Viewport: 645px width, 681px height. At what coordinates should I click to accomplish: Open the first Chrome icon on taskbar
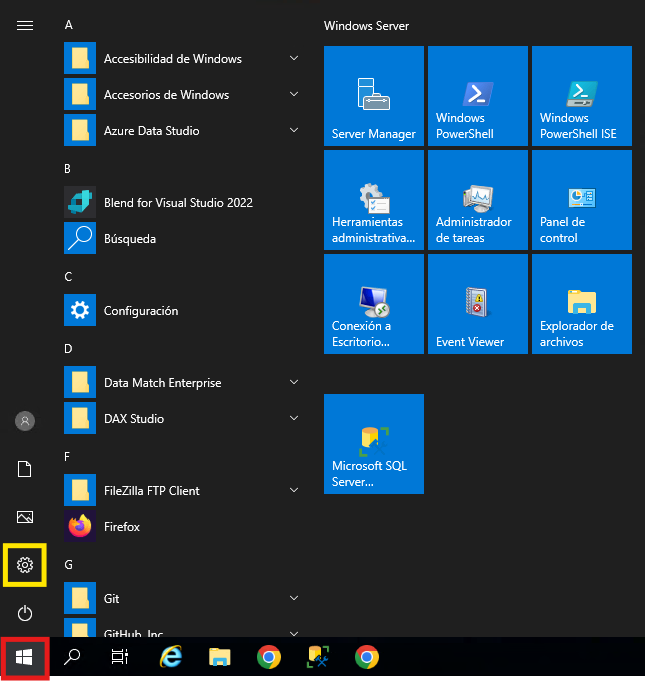(x=269, y=657)
